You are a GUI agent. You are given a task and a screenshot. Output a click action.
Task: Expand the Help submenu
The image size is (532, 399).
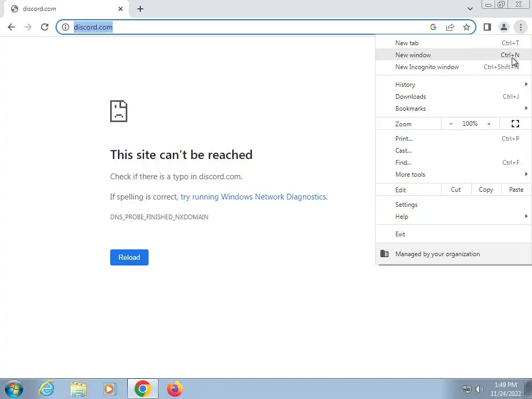point(454,217)
